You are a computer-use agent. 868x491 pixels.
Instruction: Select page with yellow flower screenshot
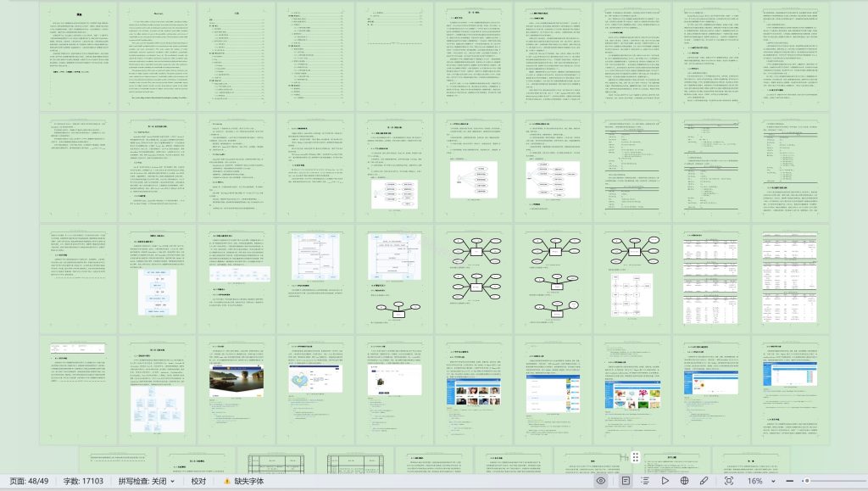pyautogui.click(x=711, y=390)
